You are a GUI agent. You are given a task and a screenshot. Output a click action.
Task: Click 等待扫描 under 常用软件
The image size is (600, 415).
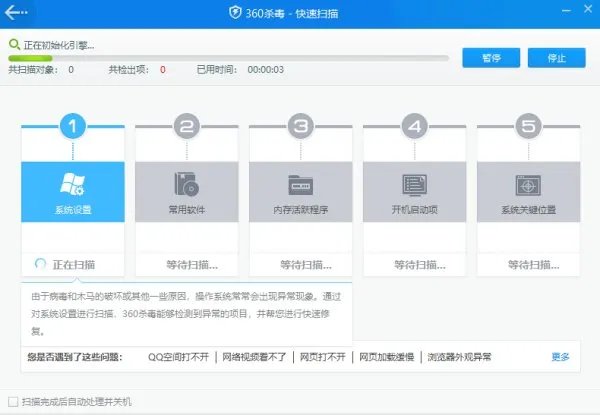pyautogui.click(x=192, y=265)
